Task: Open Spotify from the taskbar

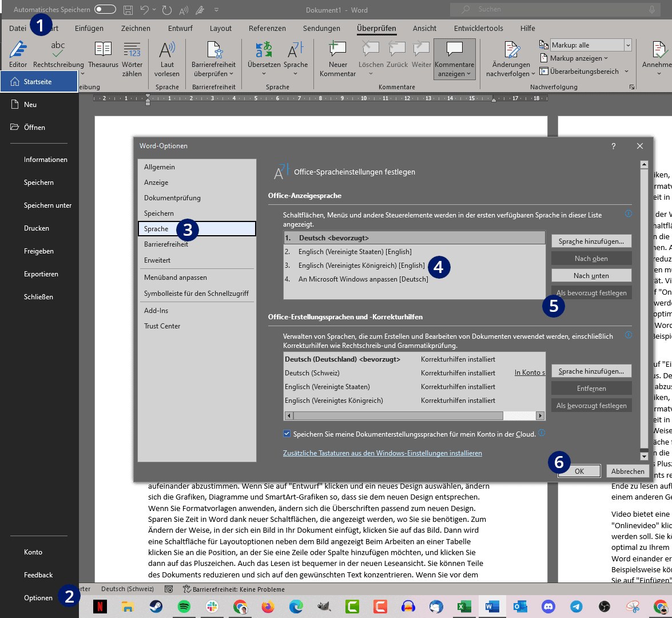Action: [x=184, y=607]
